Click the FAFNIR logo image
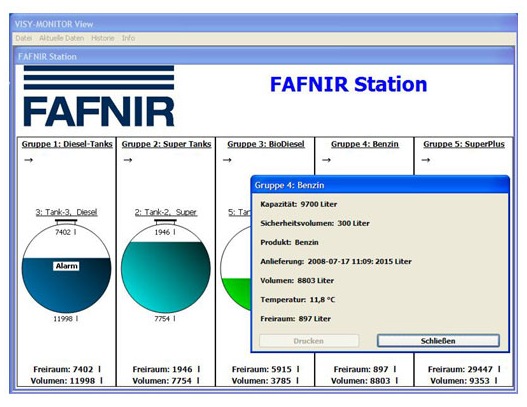The width and height of the screenshot is (527, 407). (x=99, y=96)
